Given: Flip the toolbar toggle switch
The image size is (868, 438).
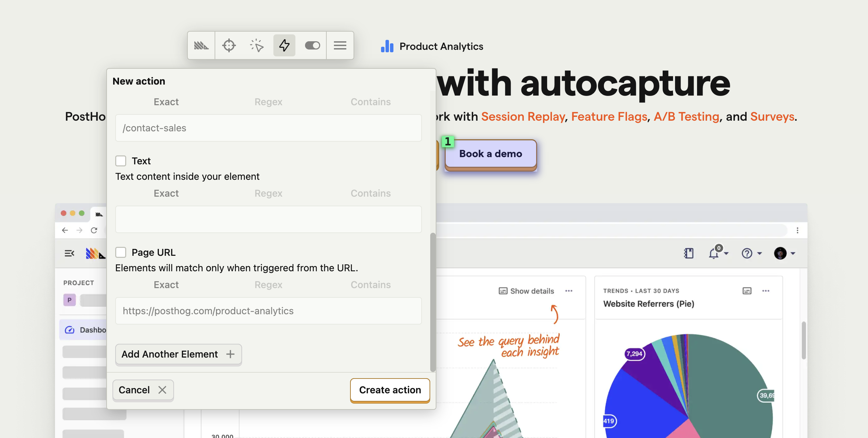Looking at the screenshot, I should (x=312, y=45).
